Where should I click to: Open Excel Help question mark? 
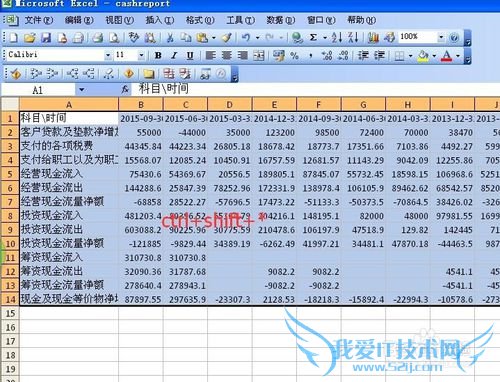pos(454,37)
